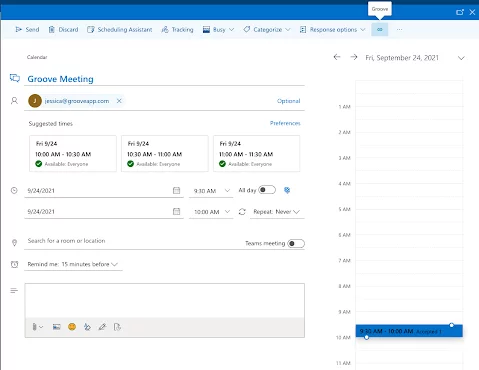This screenshot has height=370, width=479.
Task: Edit the Groove Meeting title field
Action: pos(164,79)
